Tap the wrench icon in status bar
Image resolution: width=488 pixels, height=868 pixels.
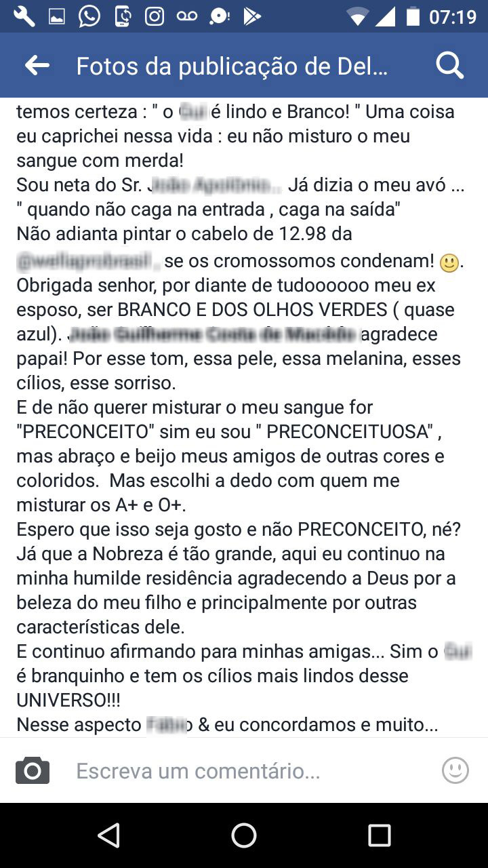tap(24, 16)
